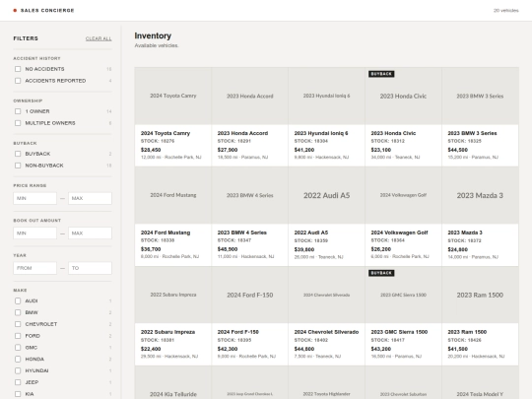Select Jeep in Make filter

click(18, 382)
